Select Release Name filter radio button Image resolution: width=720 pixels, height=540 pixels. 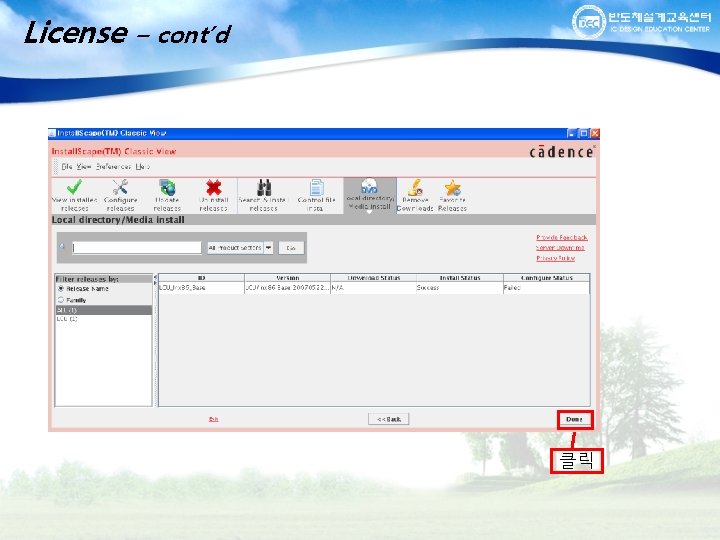(61, 288)
